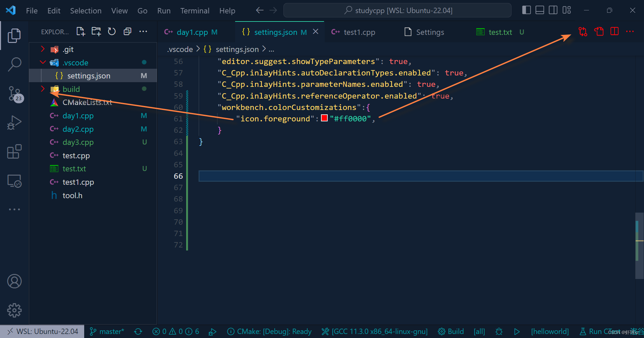Expand the .git folder

pos(43,49)
